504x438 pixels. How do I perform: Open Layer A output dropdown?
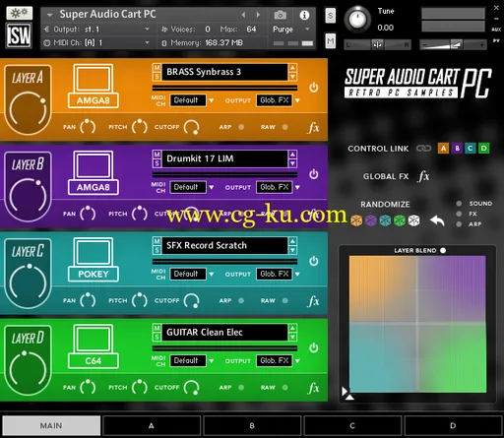(279, 100)
